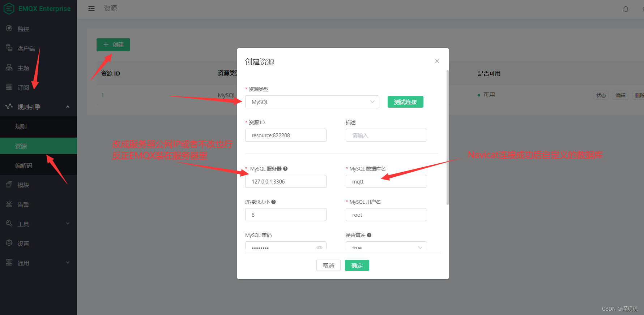Click the 订阅 subscriptions icon in sidebar
Screen dimensions: 644x315
pyautogui.click(x=9, y=87)
